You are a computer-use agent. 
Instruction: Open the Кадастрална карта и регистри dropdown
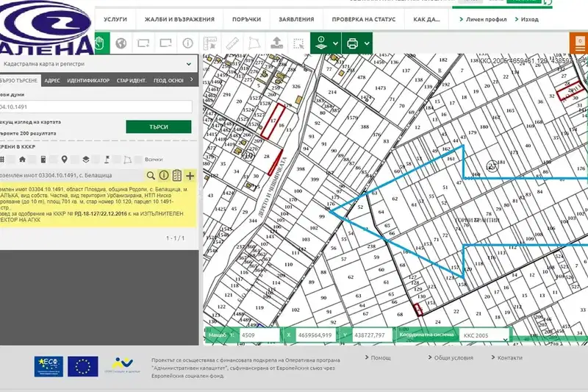click(x=98, y=64)
